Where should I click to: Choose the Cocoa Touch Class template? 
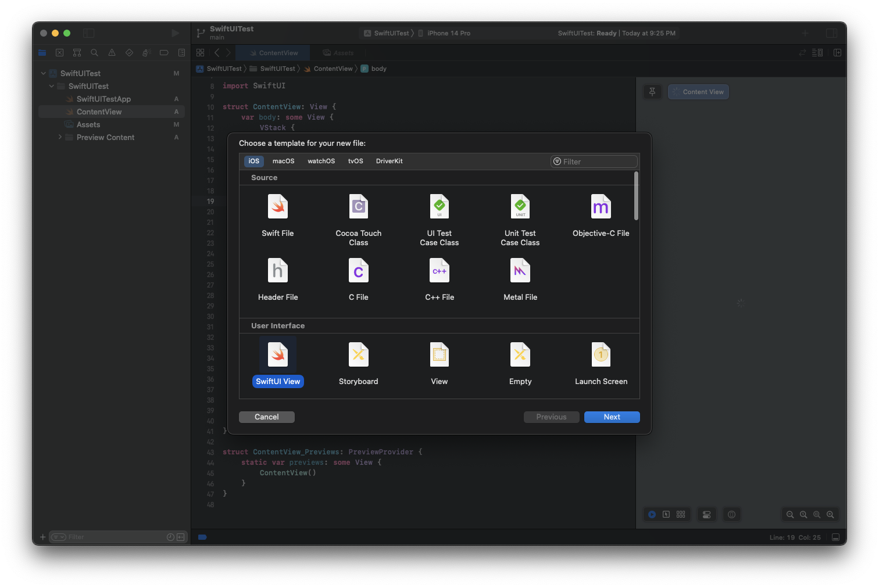[x=359, y=220]
